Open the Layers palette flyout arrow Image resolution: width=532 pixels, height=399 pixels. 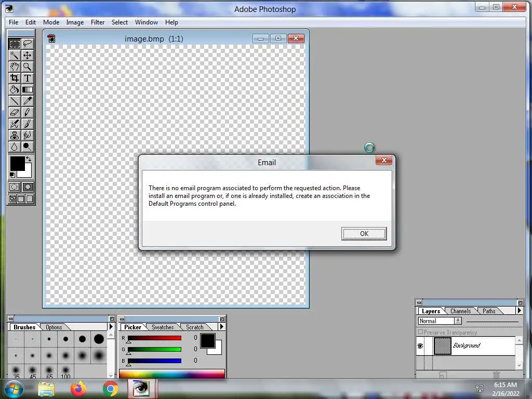pyautogui.click(x=519, y=311)
